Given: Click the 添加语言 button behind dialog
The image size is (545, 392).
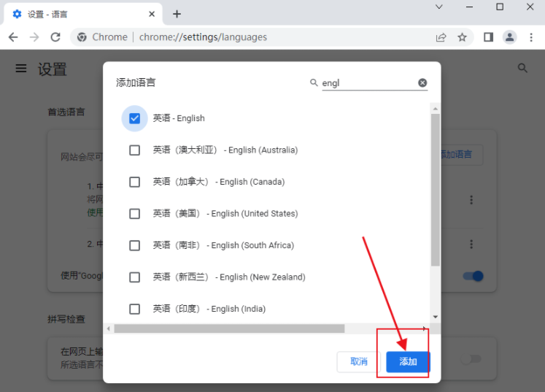Looking at the screenshot, I should click(462, 155).
